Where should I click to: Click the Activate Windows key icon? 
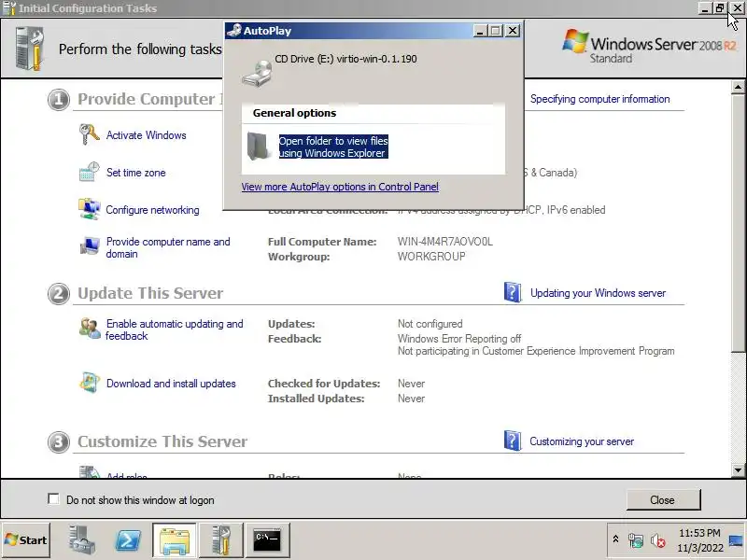89,133
